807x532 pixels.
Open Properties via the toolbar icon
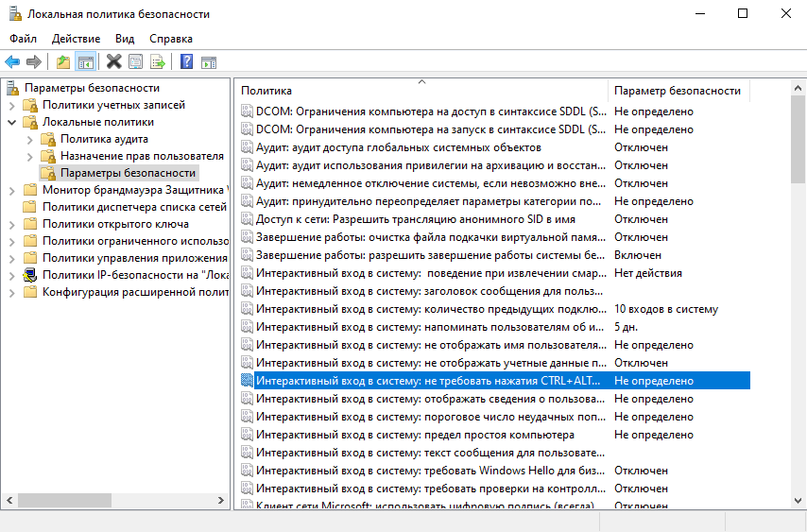point(136,62)
